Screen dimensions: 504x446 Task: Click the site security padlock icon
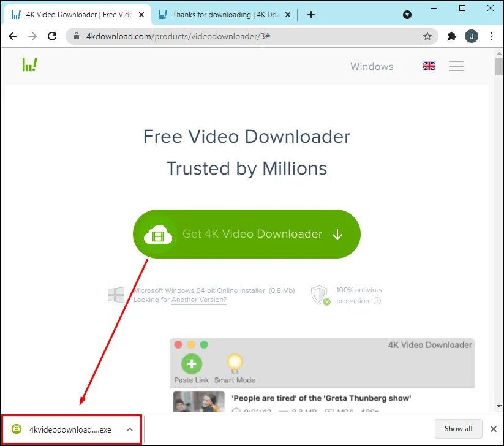(x=76, y=36)
